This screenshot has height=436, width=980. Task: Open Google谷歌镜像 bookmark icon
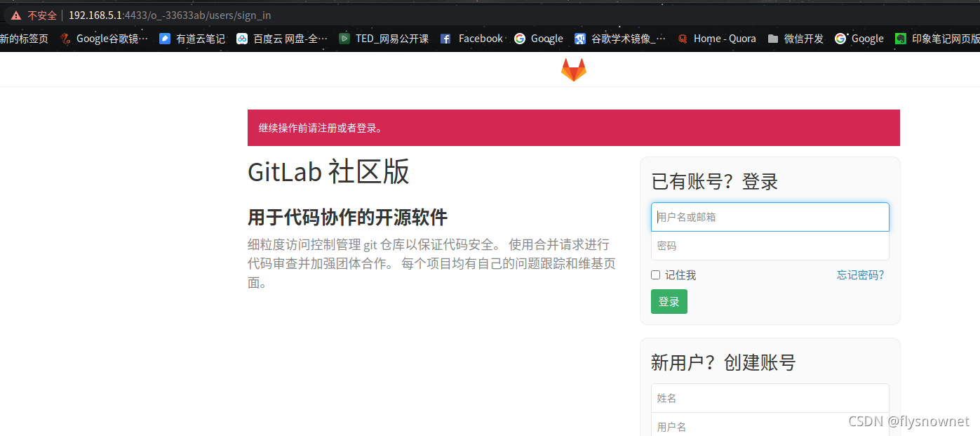point(65,39)
